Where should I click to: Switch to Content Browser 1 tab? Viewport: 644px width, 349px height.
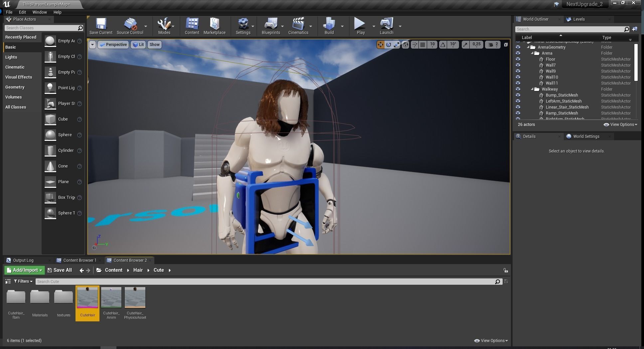80,260
